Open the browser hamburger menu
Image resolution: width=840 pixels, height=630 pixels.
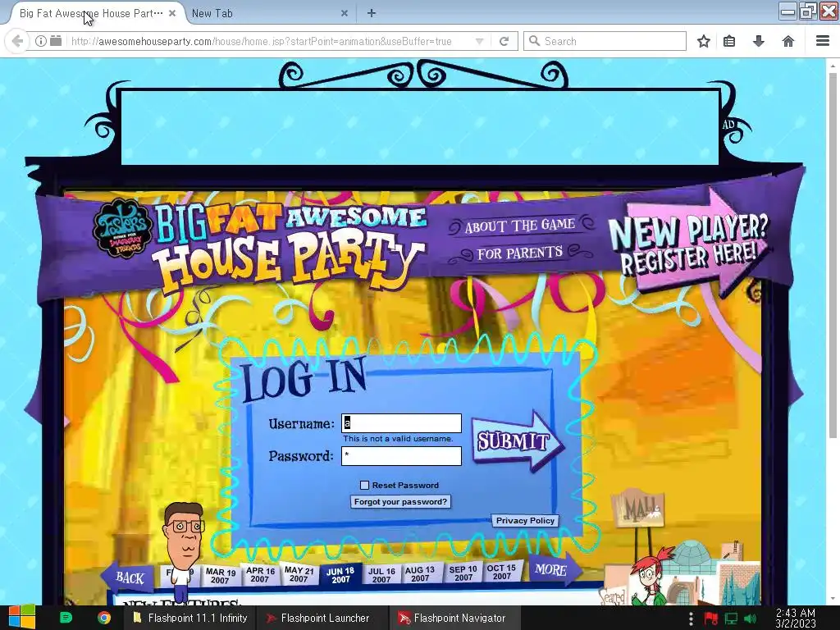coord(822,41)
